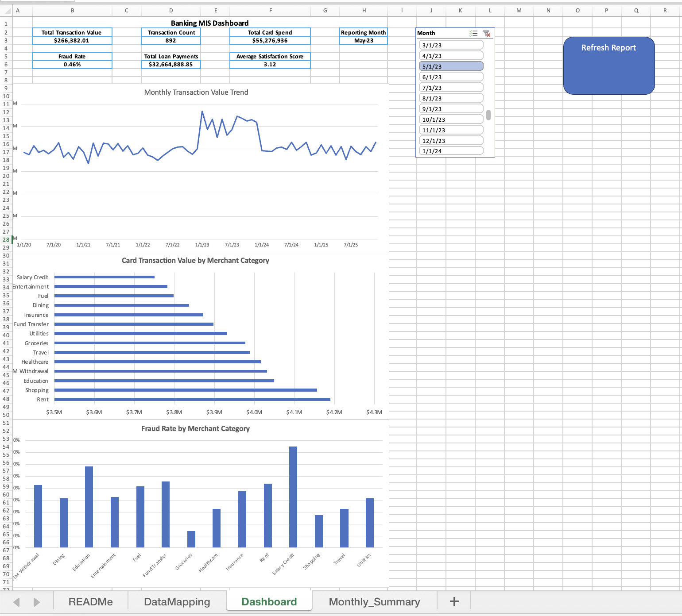Click the Utilities fraud rate column

370,523
